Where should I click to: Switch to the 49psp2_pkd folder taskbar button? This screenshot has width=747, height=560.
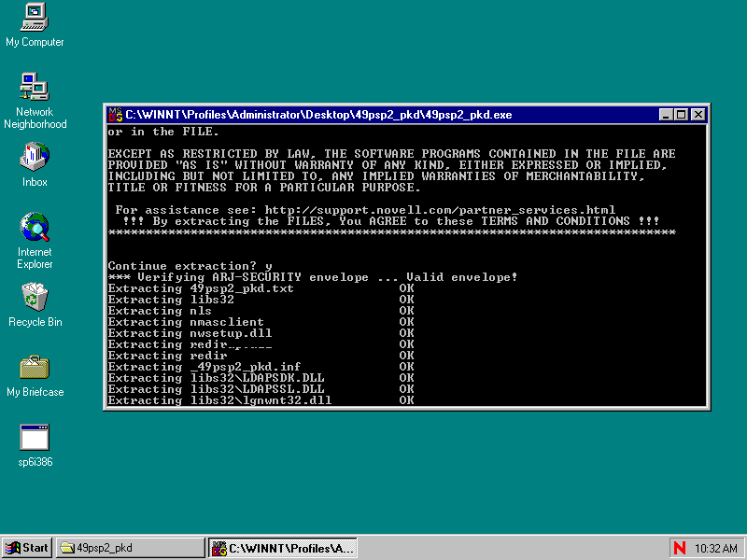[x=130, y=548]
